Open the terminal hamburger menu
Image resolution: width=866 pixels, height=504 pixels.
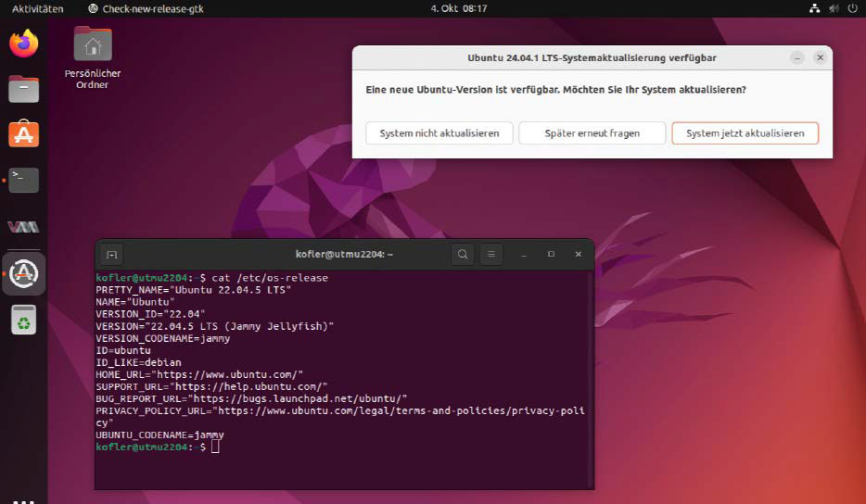pos(490,254)
